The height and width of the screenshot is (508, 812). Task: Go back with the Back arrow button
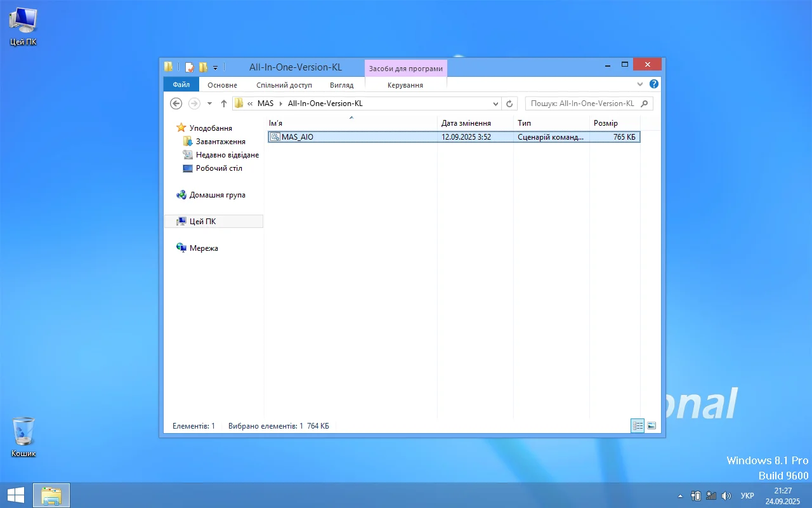point(176,104)
